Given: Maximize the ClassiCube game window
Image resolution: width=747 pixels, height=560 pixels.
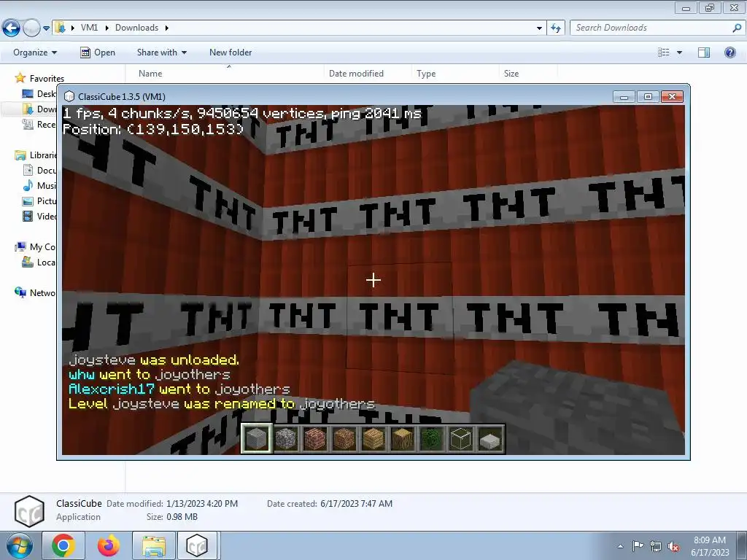Looking at the screenshot, I should coord(648,97).
